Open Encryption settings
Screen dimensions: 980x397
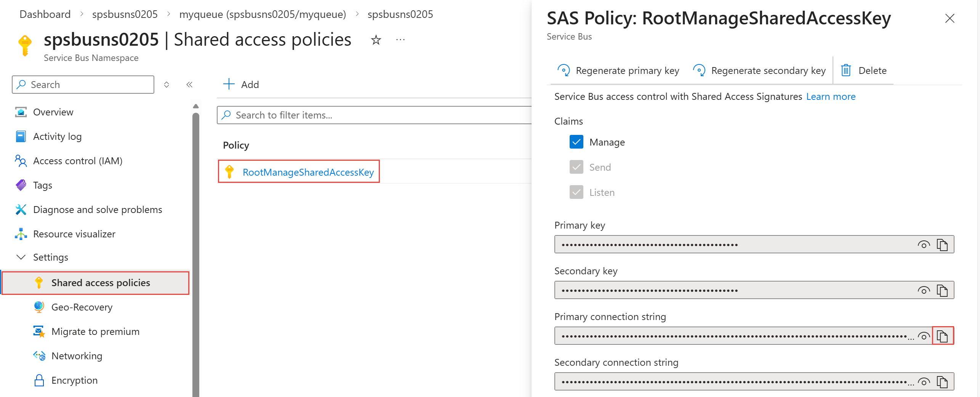(x=74, y=380)
